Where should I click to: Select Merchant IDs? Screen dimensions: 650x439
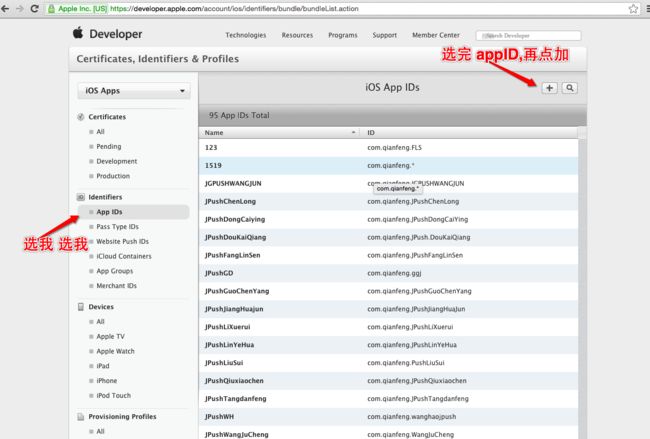(116, 286)
